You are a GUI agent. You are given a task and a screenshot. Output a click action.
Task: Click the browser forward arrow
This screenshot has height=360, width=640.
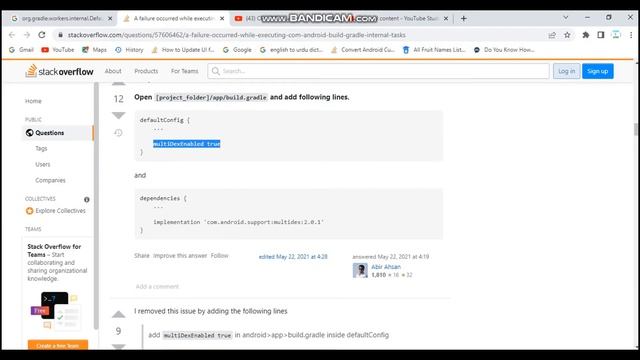coord(27,35)
